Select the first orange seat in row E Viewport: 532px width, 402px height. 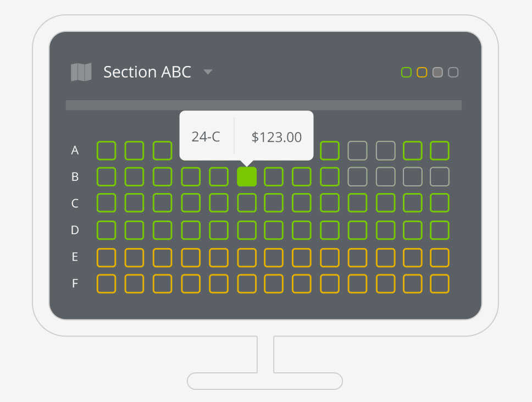tap(106, 257)
